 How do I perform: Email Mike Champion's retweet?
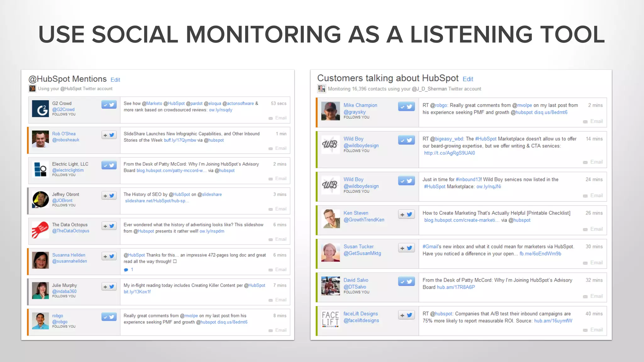pyautogui.click(x=593, y=121)
